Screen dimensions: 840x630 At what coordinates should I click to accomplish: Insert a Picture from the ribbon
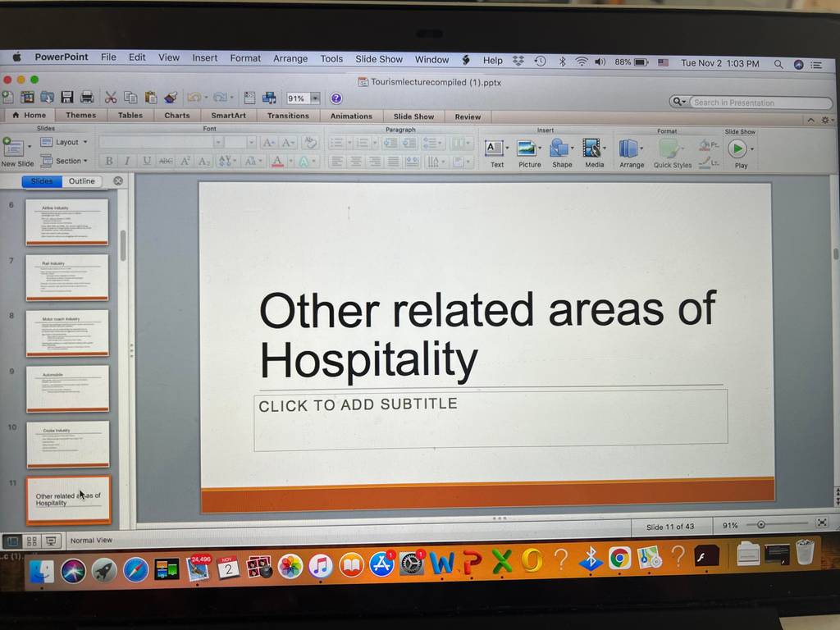pos(529,153)
